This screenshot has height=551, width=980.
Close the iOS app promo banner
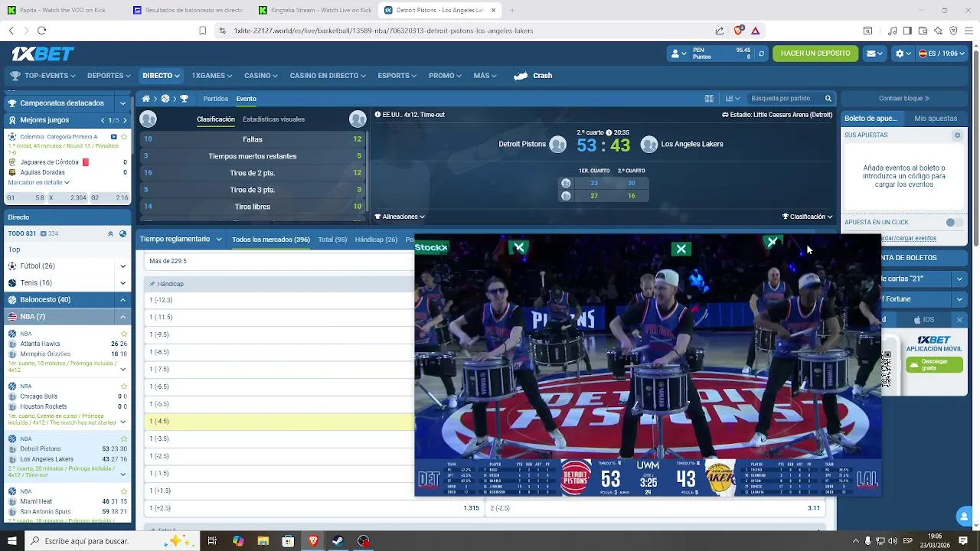[x=959, y=320]
